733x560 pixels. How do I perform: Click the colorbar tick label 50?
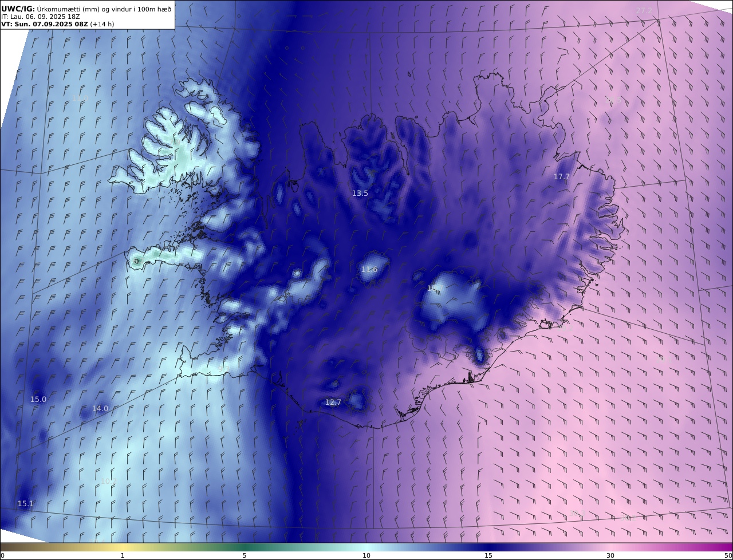pos(728,555)
